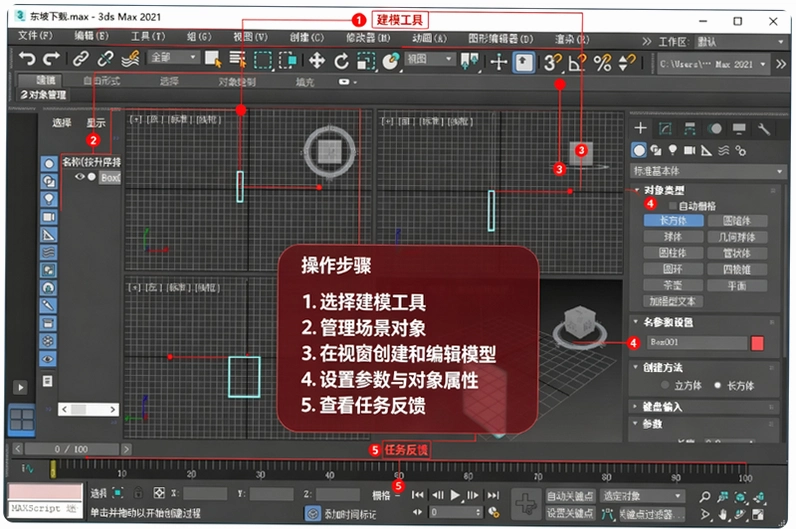Toggle visibility eye of Box object
This screenshot has height=529, width=796.
pos(80,177)
